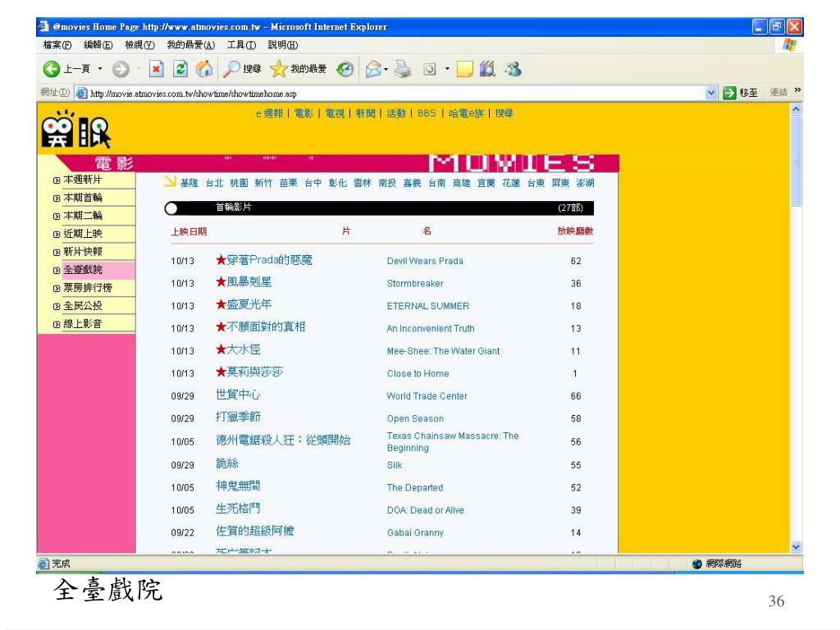Click the Mail envelope icon
Viewport: 840px width, 630px height.
pyautogui.click(x=373, y=69)
